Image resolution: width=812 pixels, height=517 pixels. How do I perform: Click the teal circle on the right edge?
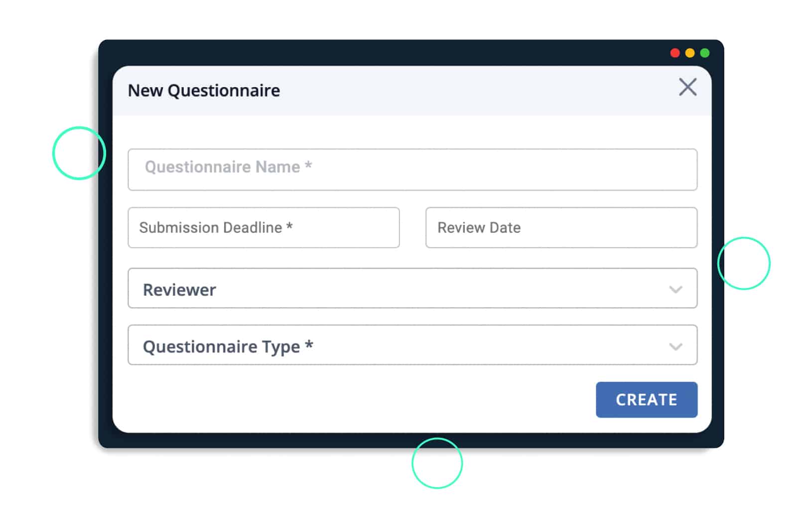point(744,263)
